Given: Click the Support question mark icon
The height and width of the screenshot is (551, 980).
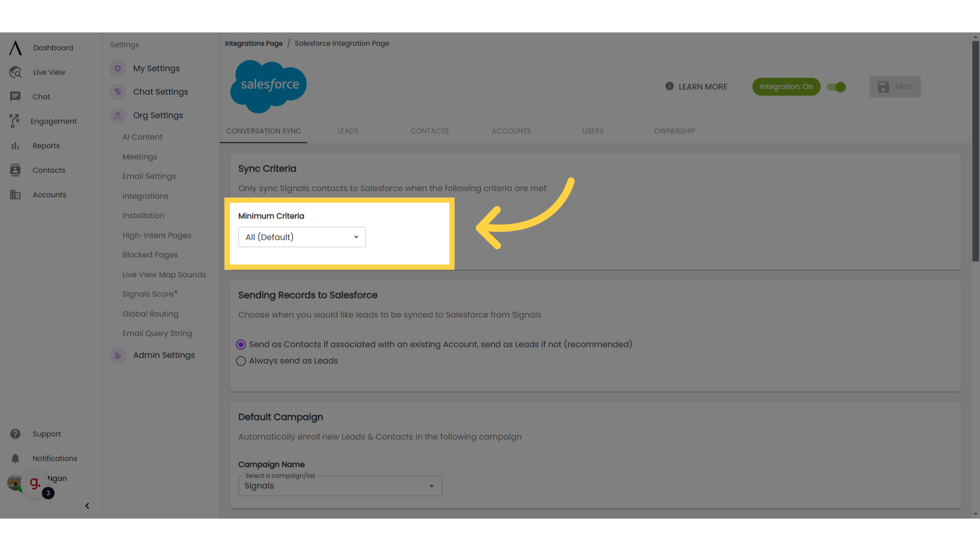Looking at the screenshot, I should [15, 434].
